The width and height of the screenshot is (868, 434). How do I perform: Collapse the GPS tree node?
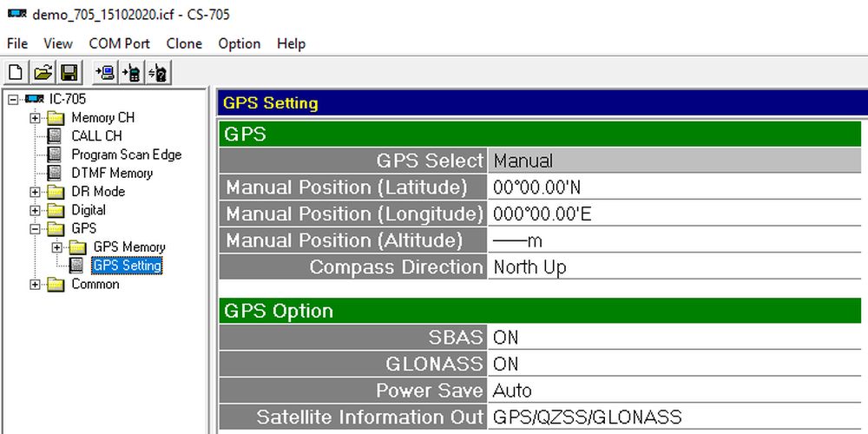pos(36,228)
